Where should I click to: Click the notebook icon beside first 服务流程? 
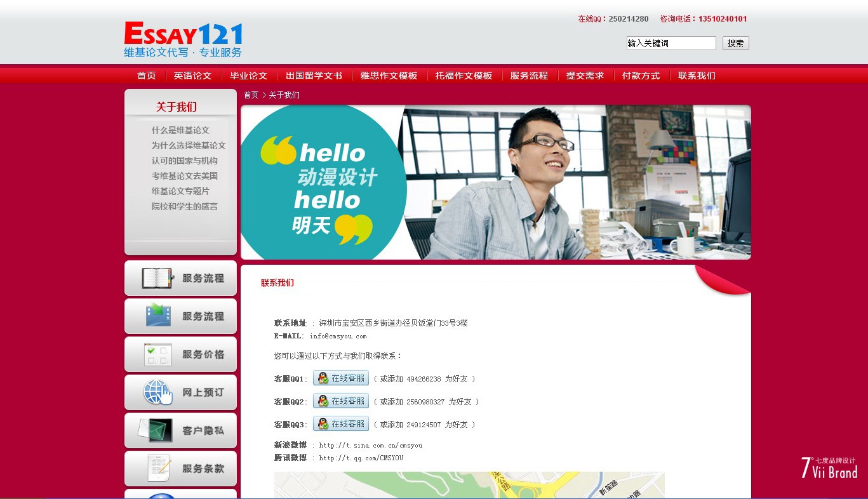click(x=157, y=278)
